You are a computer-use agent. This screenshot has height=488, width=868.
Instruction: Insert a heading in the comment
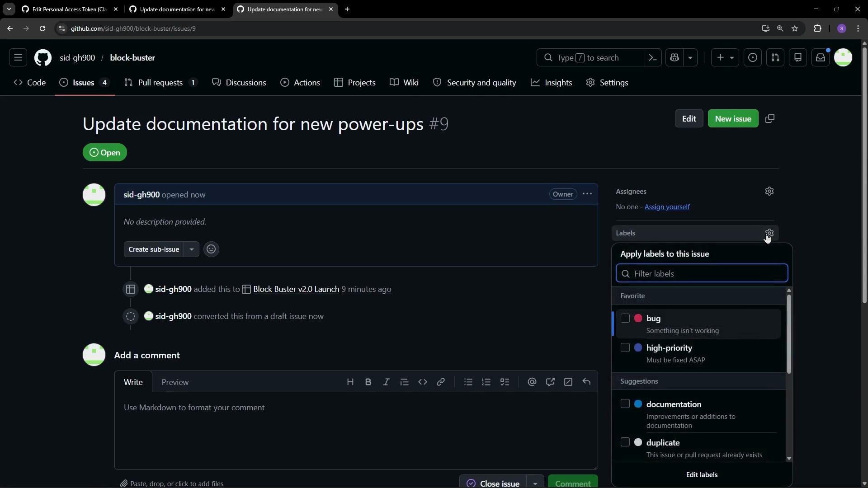click(x=350, y=382)
